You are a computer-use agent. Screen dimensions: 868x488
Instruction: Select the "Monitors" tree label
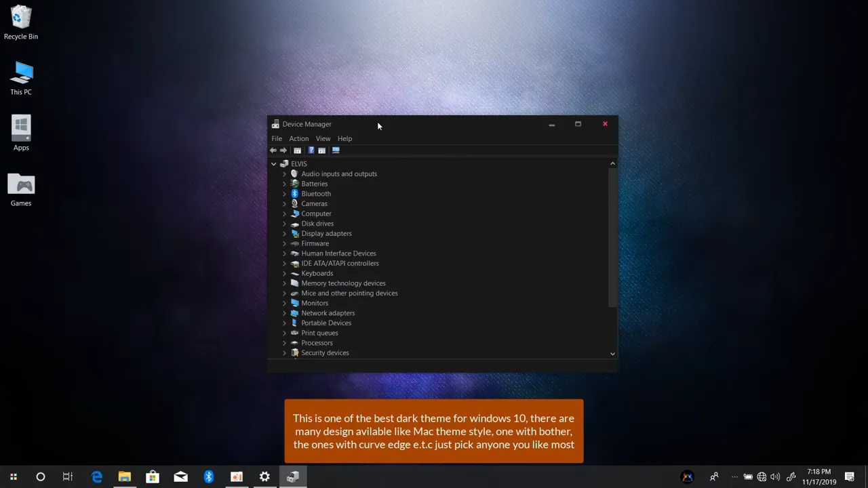pyautogui.click(x=315, y=303)
